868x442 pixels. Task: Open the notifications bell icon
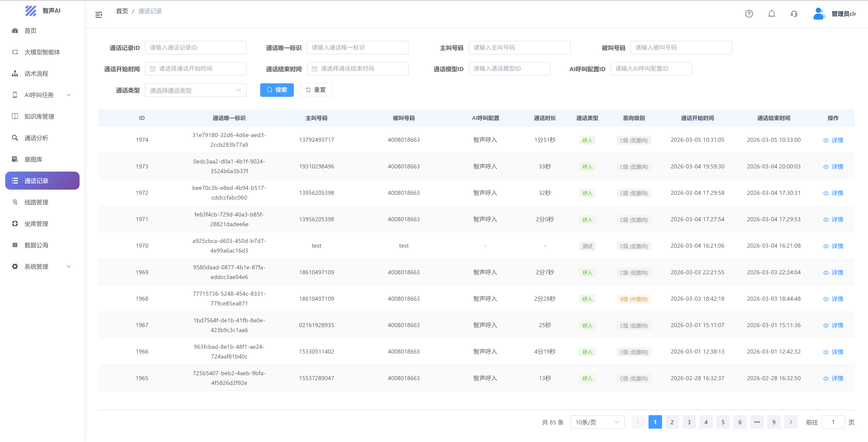click(771, 14)
